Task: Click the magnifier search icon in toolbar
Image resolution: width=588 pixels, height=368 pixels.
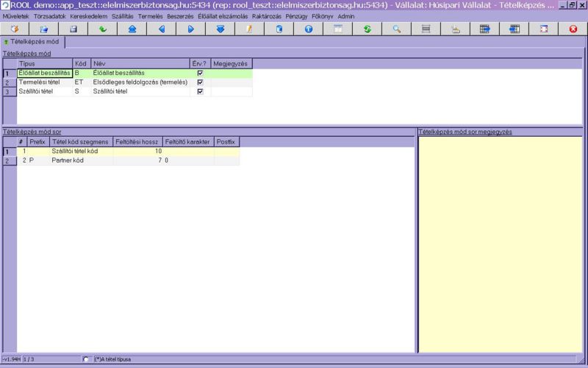Action: [x=396, y=29]
